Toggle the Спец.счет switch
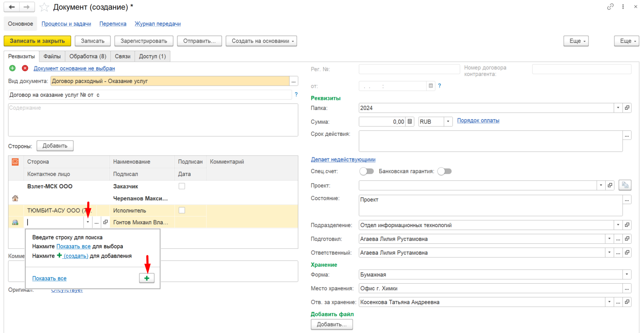 (x=367, y=171)
